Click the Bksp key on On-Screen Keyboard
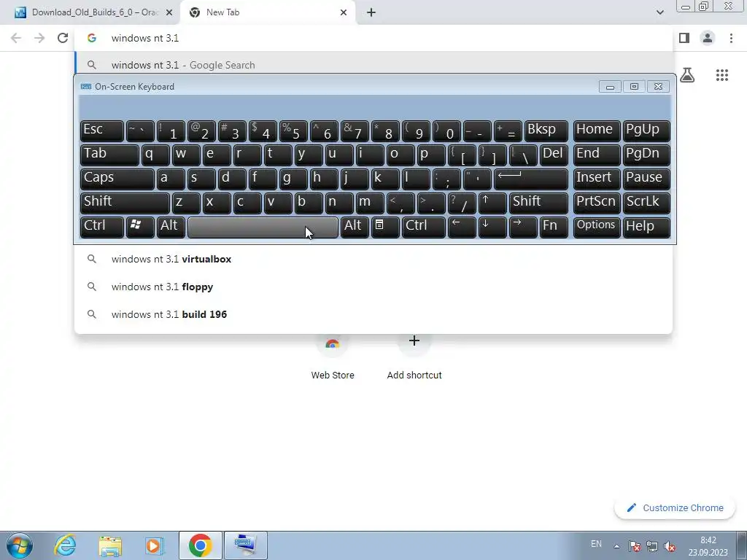The height and width of the screenshot is (560, 747). click(546, 131)
